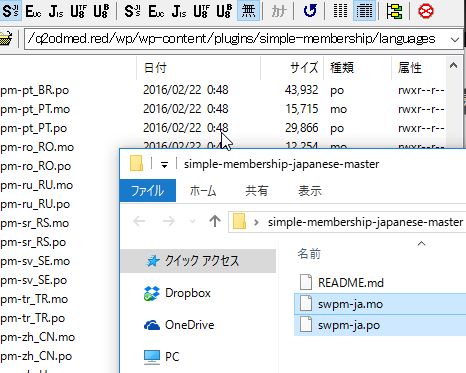Viewport: 466px width, 373px height.
Task: Select the pm-sr_RS.po file
Action: tap(33, 242)
